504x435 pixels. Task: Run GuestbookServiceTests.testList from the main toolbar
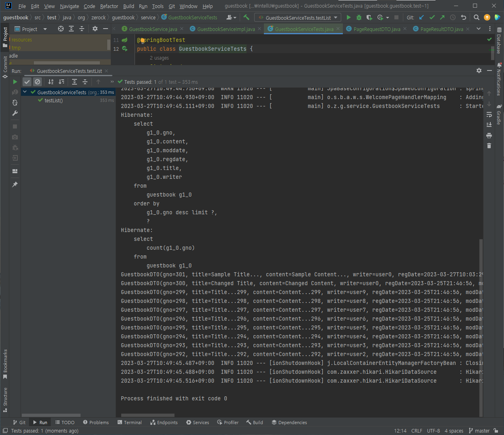click(x=348, y=17)
